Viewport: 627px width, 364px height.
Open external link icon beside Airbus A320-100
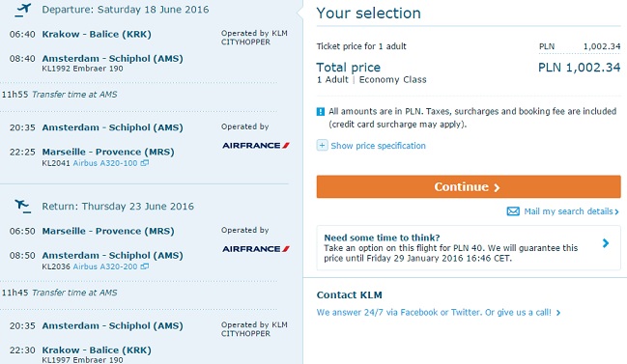(144, 163)
